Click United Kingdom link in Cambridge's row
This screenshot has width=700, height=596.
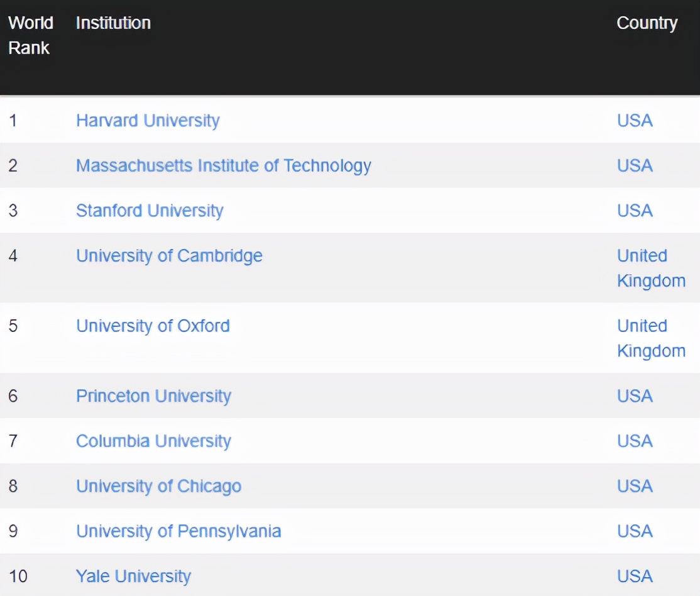point(650,268)
